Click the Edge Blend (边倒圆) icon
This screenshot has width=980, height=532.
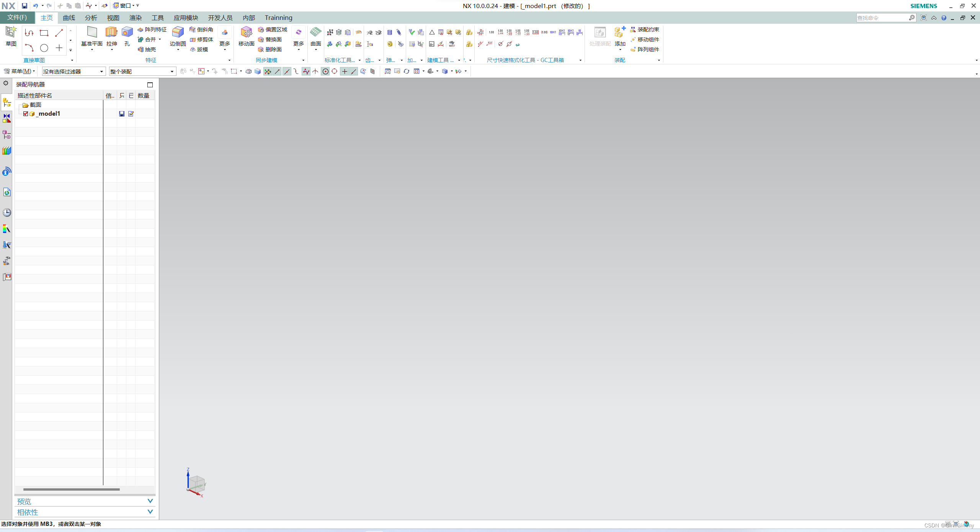click(x=178, y=33)
